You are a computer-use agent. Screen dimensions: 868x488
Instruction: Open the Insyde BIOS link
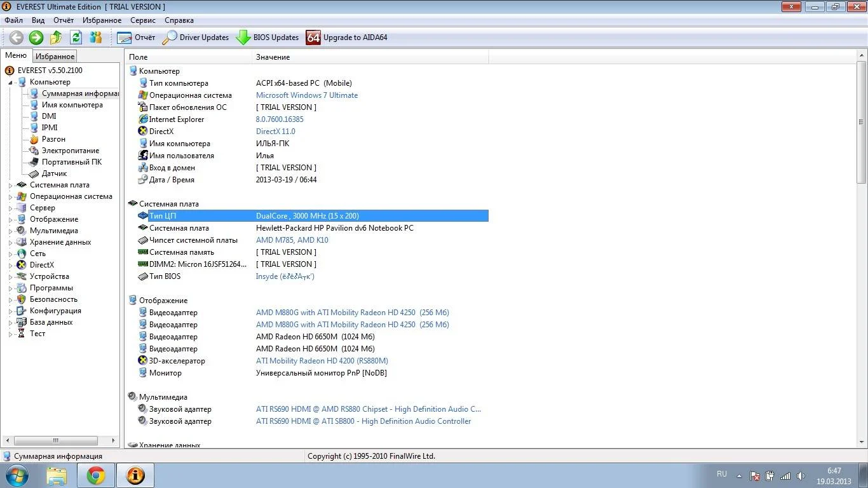(285, 276)
